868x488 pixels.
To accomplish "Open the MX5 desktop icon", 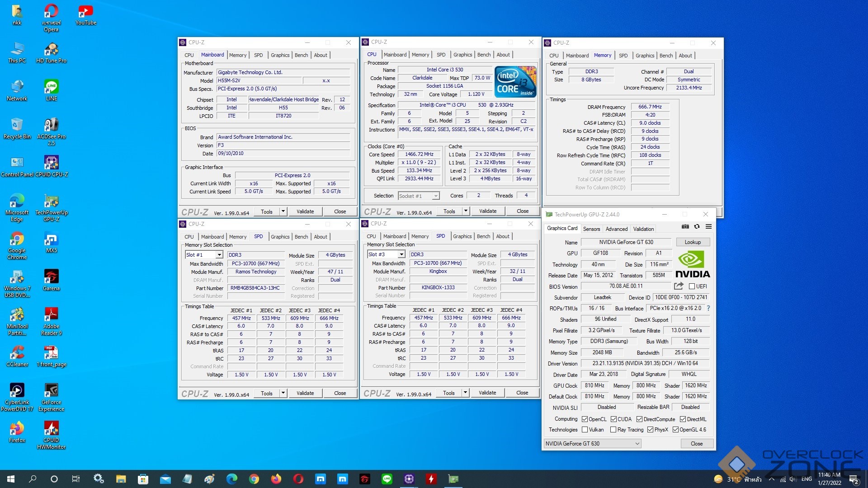I will tap(51, 243).
